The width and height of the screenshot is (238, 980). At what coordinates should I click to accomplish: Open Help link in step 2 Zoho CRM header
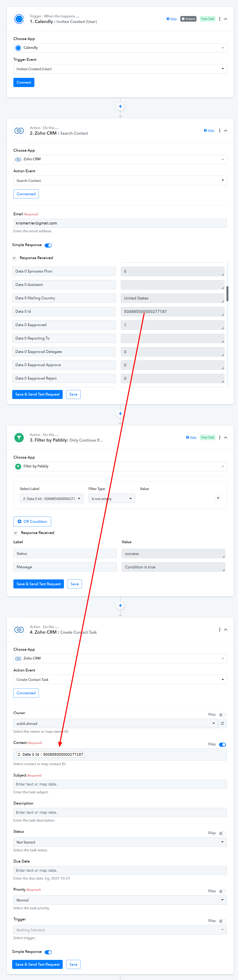[209, 130]
